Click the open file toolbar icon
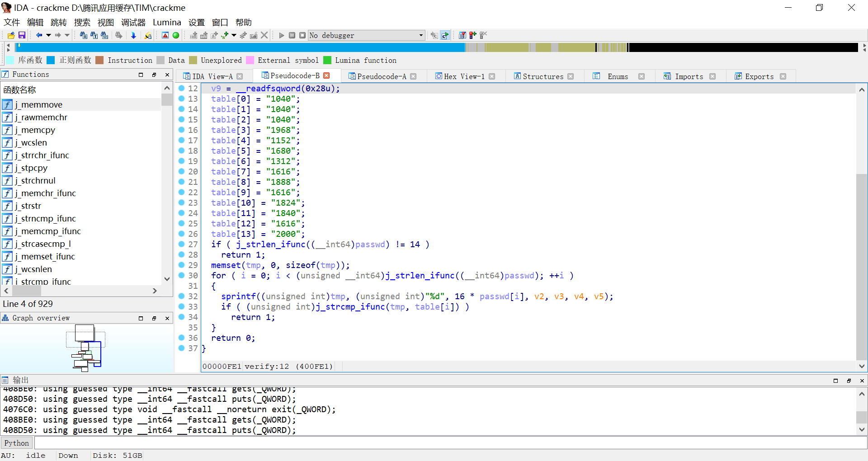The width and height of the screenshot is (868, 461). 11,35
